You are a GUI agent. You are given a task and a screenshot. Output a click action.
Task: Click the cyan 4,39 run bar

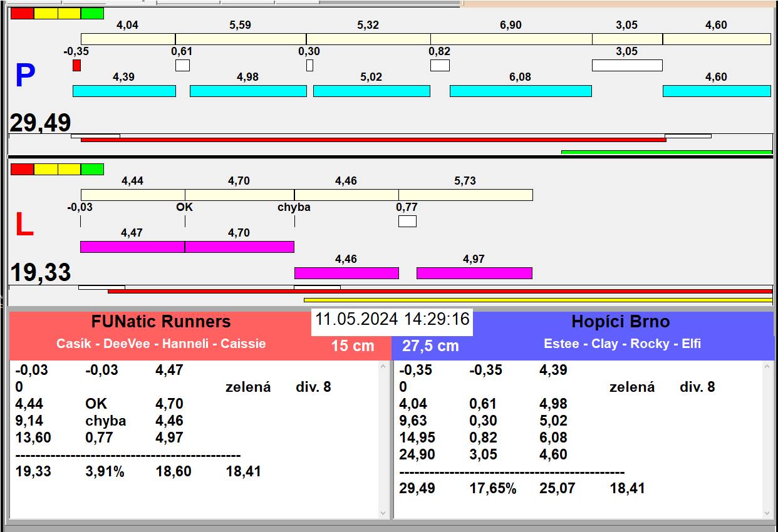pos(124,91)
